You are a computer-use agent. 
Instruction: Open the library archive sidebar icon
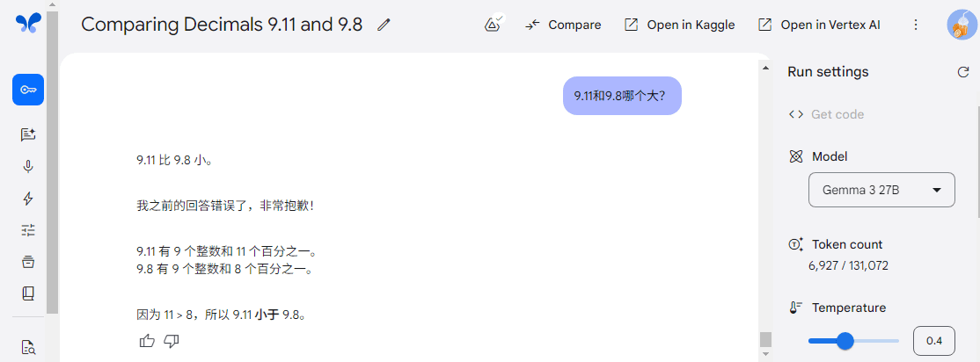(x=28, y=262)
